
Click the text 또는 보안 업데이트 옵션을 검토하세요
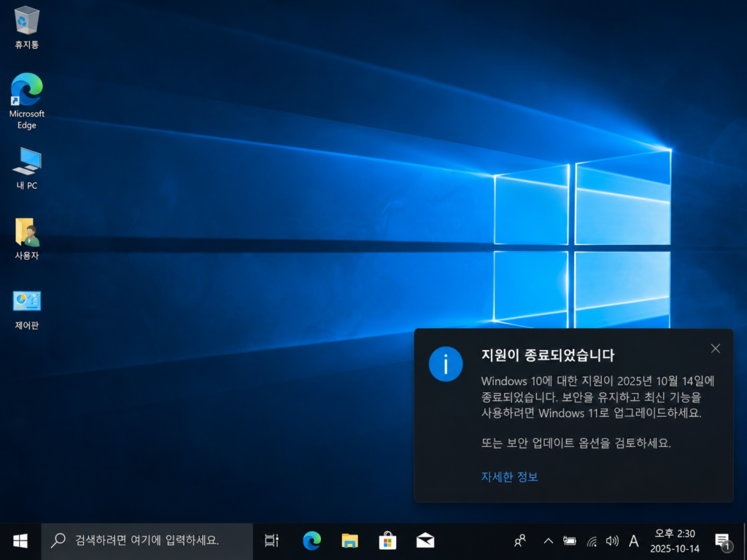576,443
